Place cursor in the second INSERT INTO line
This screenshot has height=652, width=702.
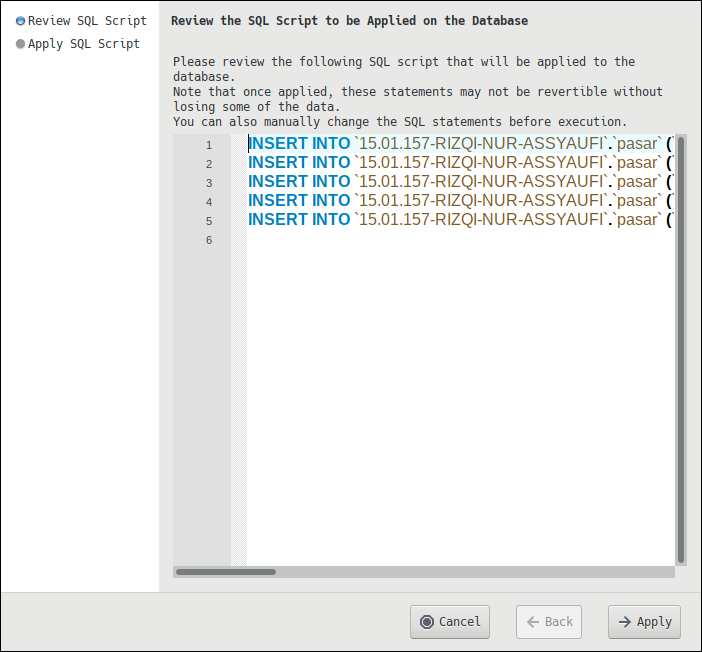coord(450,163)
